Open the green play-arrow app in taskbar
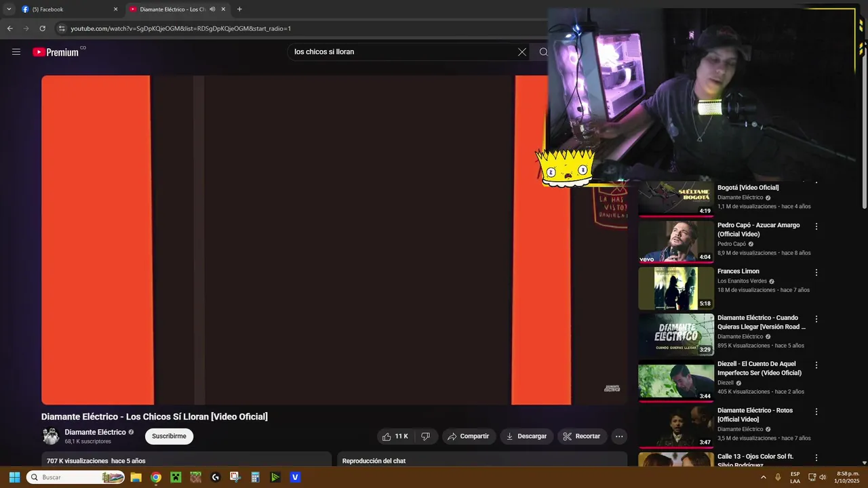 (275, 477)
